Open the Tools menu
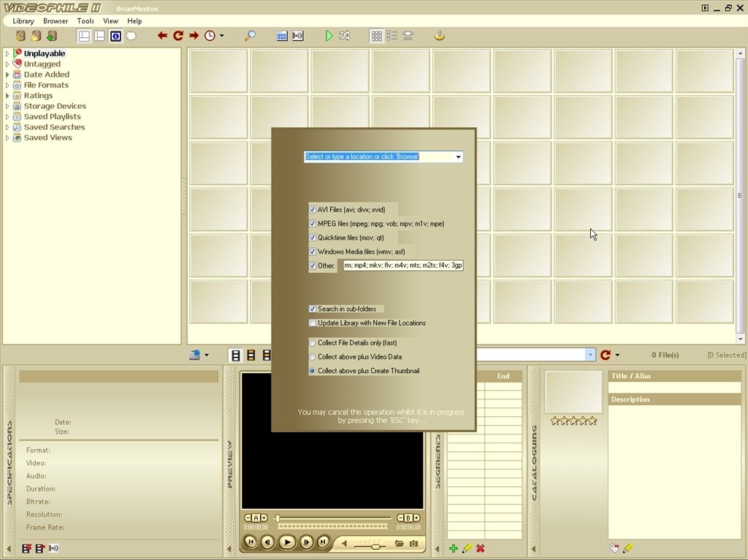The width and height of the screenshot is (748, 560). point(85,21)
